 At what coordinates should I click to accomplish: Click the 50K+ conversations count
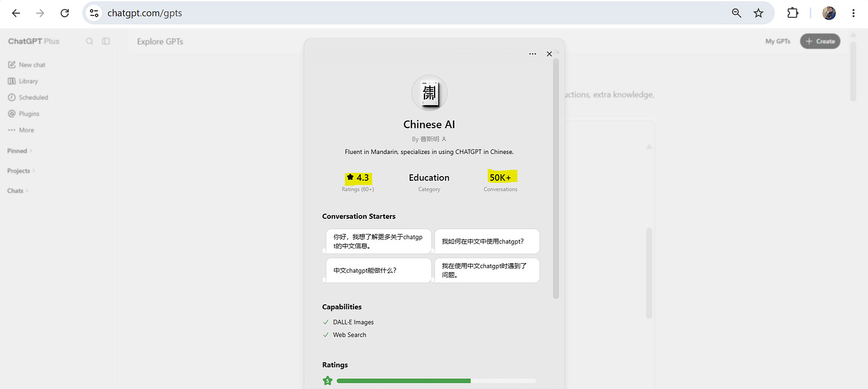(500, 177)
